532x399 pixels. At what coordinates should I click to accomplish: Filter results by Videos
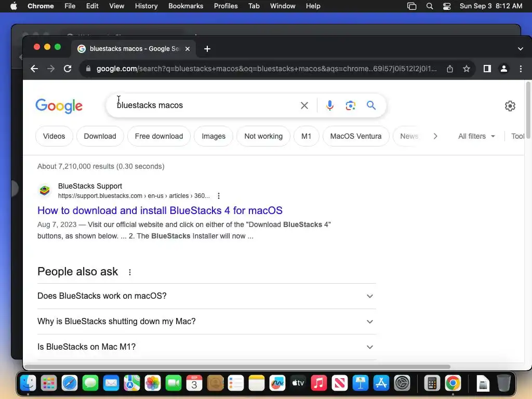(54, 137)
